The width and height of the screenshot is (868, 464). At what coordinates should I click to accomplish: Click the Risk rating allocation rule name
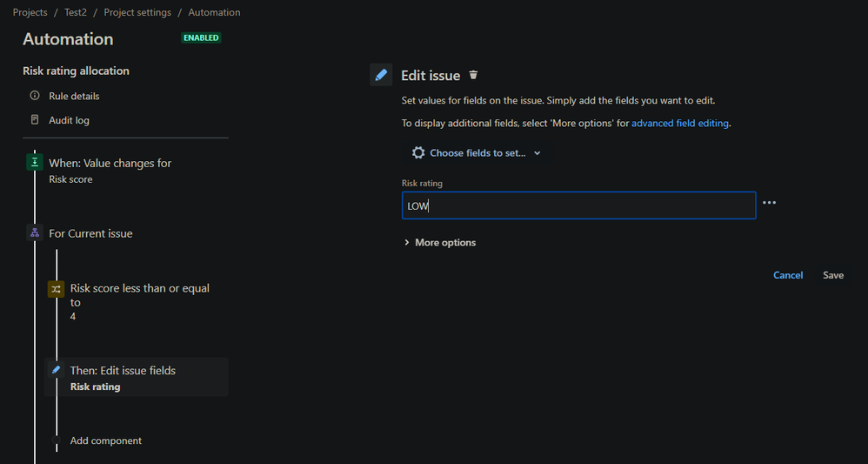tap(76, 71)
